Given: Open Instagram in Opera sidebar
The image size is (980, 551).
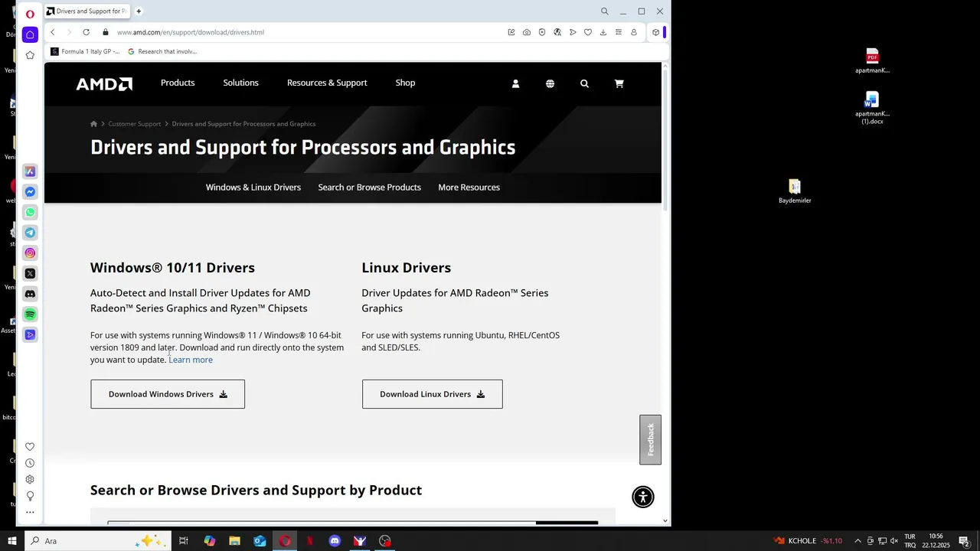Looking at the screenshot, I should pyautogui.click(x=30, y=253).
